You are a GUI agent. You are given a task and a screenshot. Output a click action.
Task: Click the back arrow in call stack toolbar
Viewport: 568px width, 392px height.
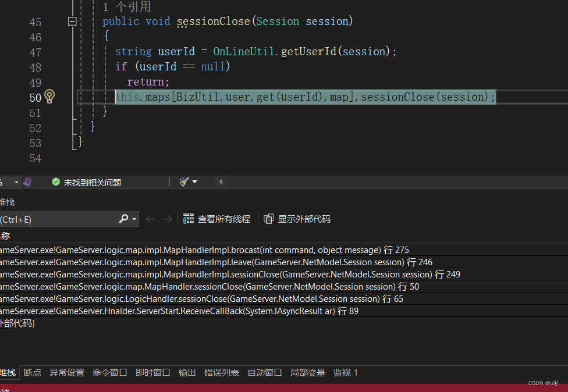pyautogui.click(x=151, y=219)
